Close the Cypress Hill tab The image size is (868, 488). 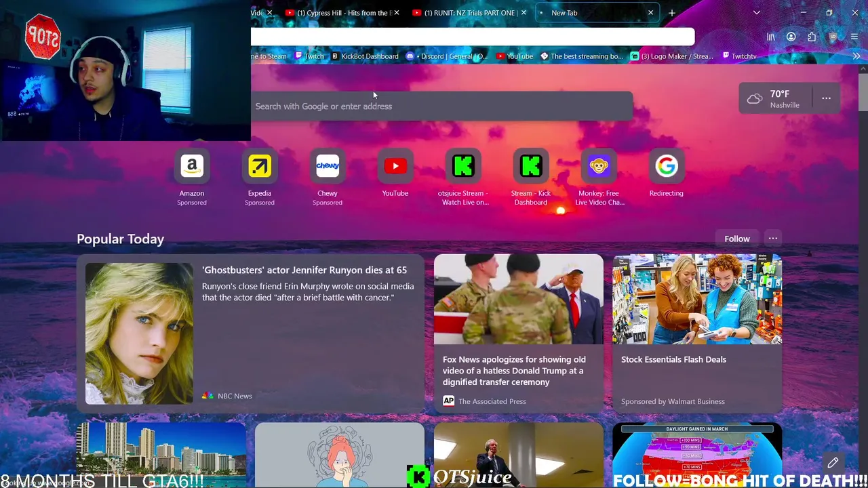pyautogui.click(x=397, y=13)
